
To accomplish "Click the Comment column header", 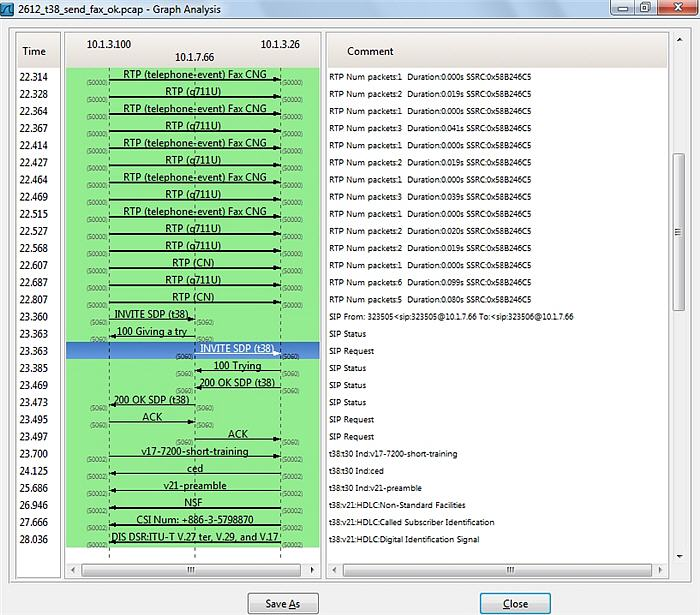I will point(370,51).
